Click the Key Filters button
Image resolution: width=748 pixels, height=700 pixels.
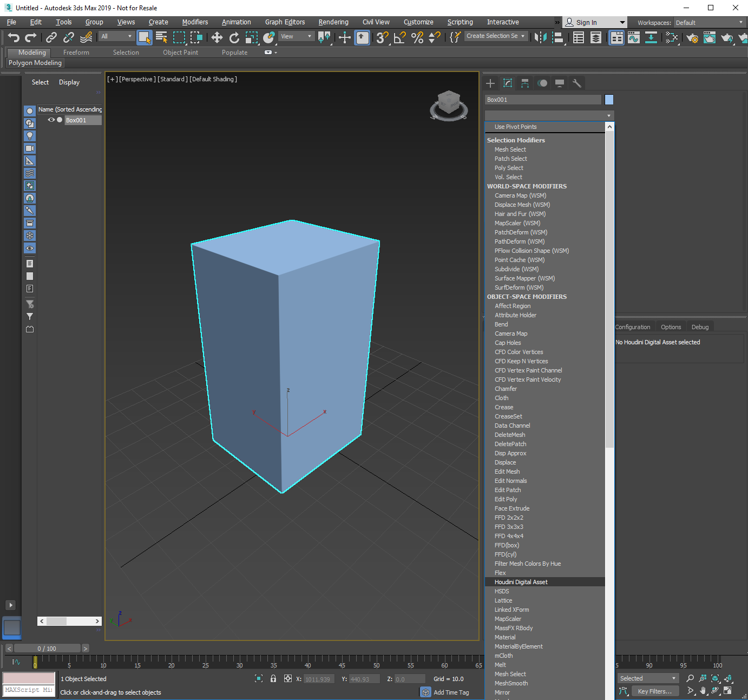[654, 691]
